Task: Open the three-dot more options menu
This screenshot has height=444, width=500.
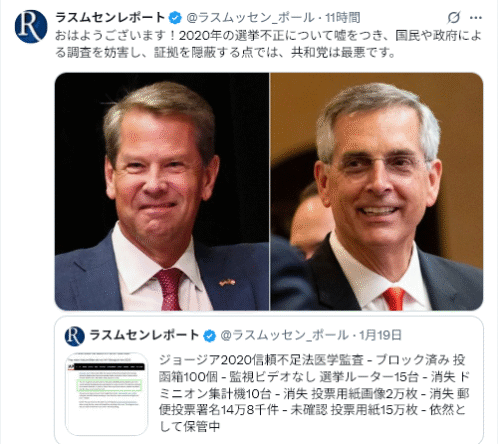Action: click(x=476, y=18)
